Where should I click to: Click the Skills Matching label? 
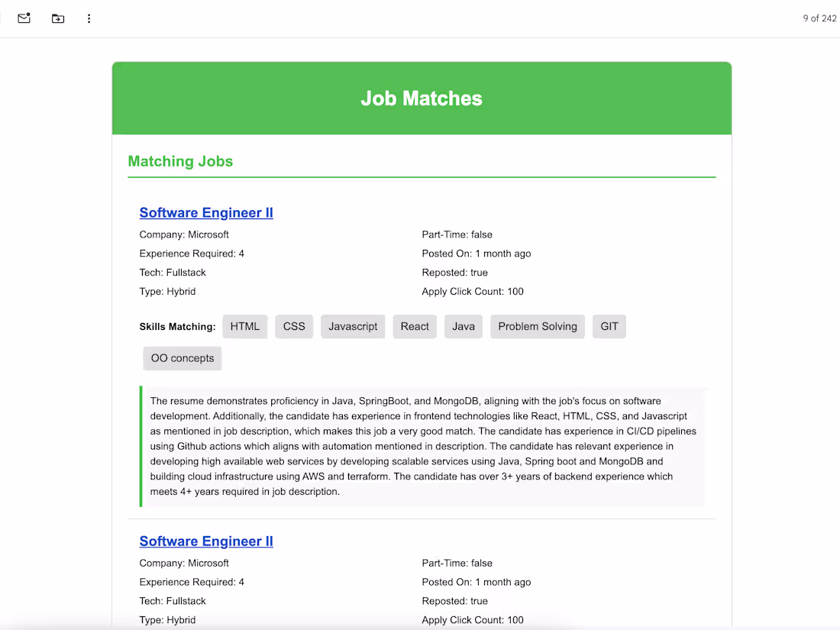coord(177,327)
